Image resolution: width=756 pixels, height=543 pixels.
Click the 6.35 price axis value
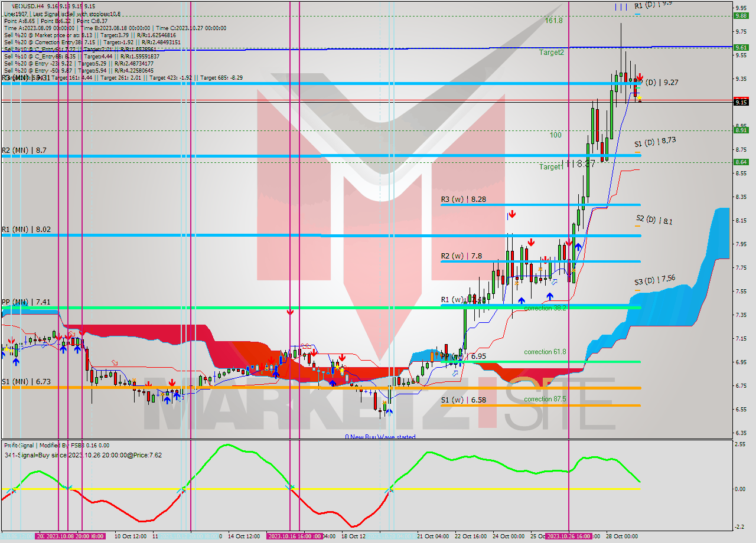(x=741, y=433)
